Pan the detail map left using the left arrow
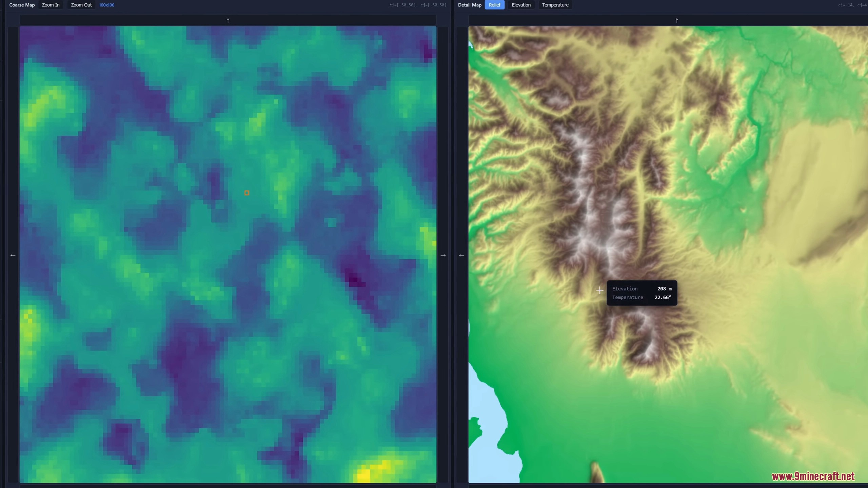868x488 pixels. 461,255
